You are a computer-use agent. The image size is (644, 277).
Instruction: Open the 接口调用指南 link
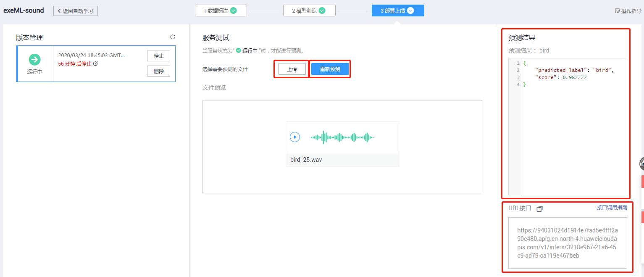coord(613,207)
